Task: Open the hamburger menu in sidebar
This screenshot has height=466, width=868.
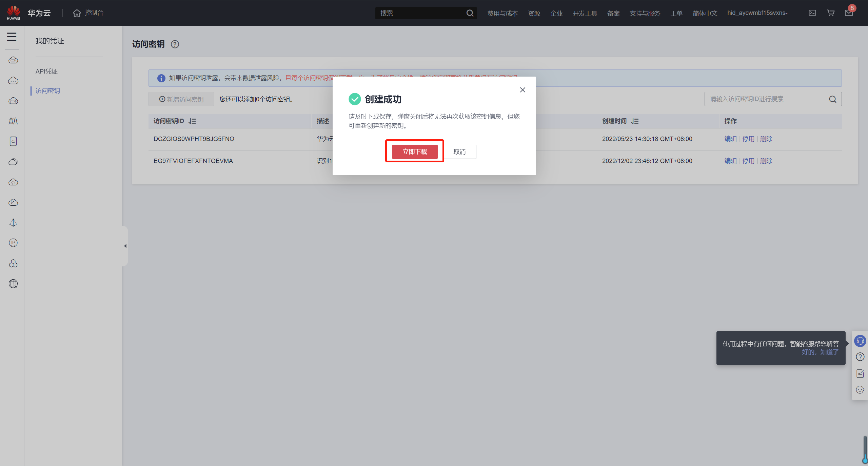Action: pyautogui.click(x=12, y=37)
